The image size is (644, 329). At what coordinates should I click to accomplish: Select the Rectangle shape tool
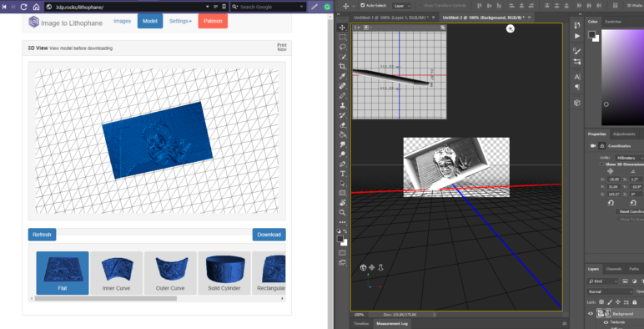342,193
